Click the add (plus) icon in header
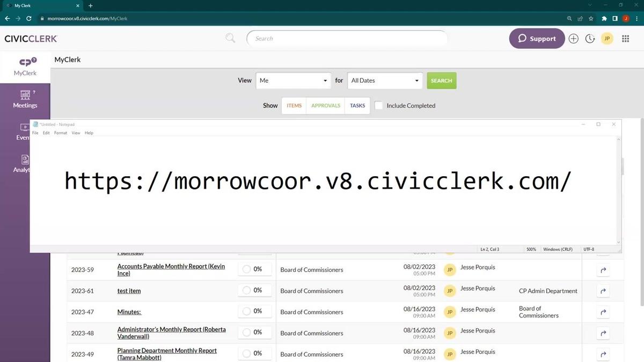This screenshot has height=362, width=644. 573,39
